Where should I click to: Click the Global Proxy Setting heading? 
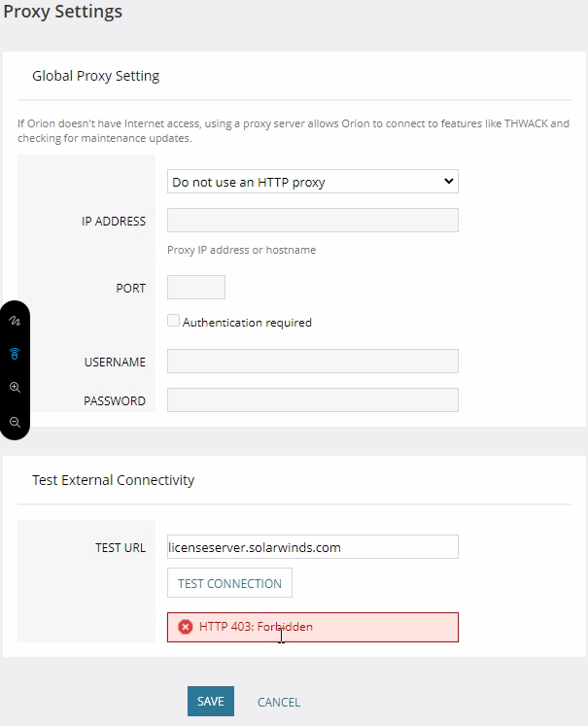click(x=95, y=76)
